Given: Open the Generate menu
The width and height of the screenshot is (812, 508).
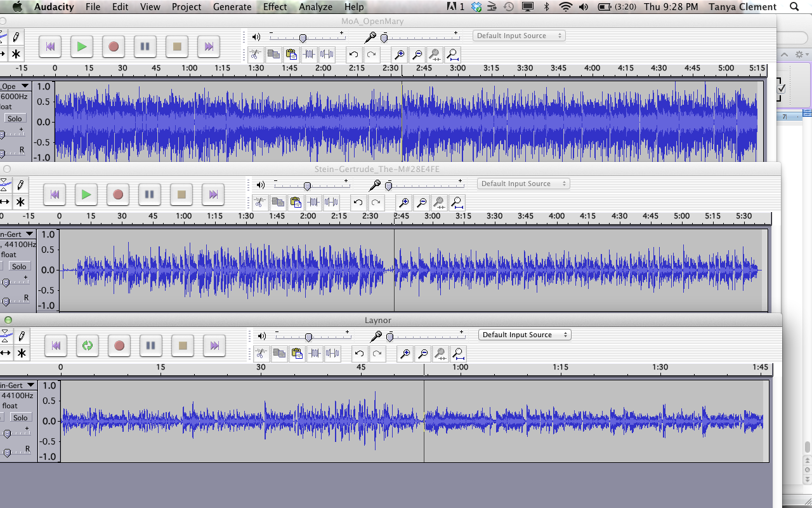Looking at the screenshot, I should coord(232,7).
